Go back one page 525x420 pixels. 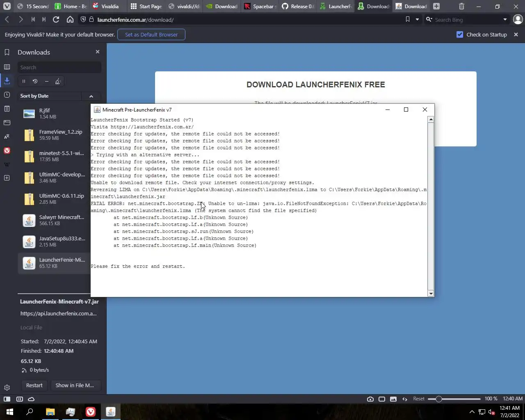coord(7,20)
